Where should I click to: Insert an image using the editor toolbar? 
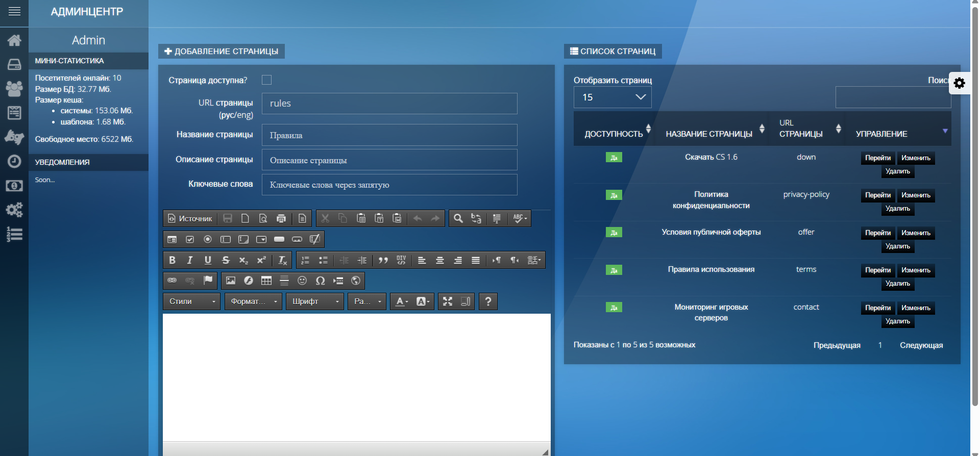coord(231,281)
